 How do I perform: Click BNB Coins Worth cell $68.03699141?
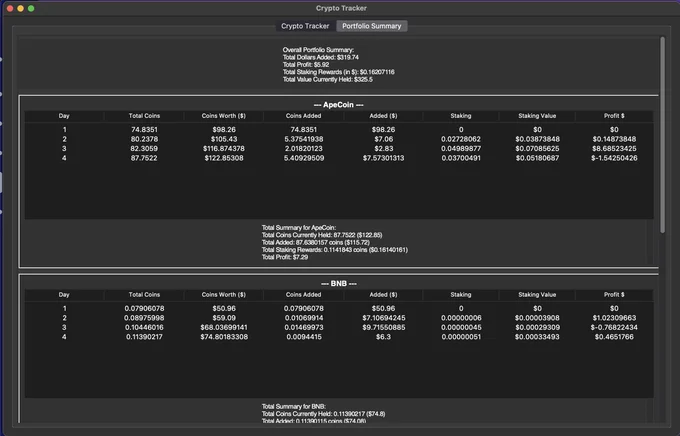[x=224, y=328]
